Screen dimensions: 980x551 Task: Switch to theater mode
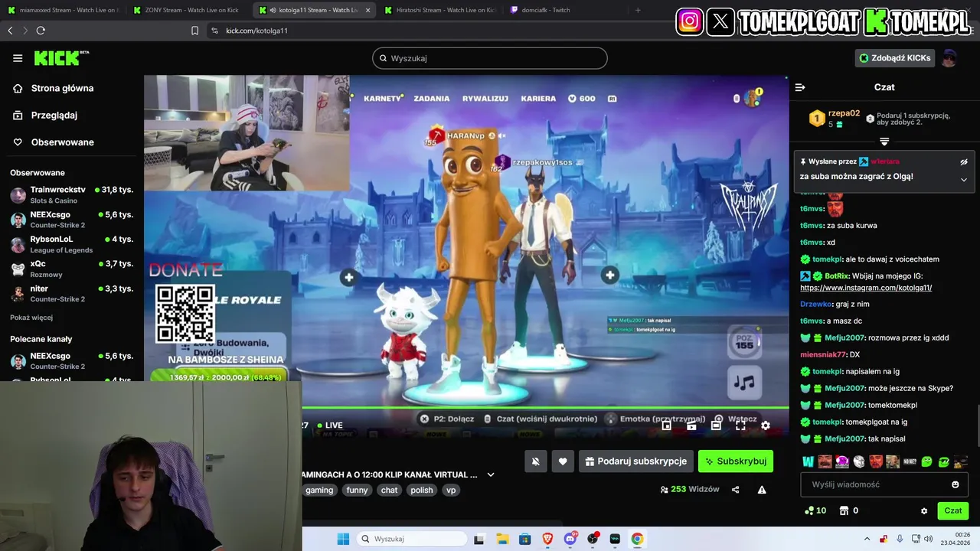(717, 425)
